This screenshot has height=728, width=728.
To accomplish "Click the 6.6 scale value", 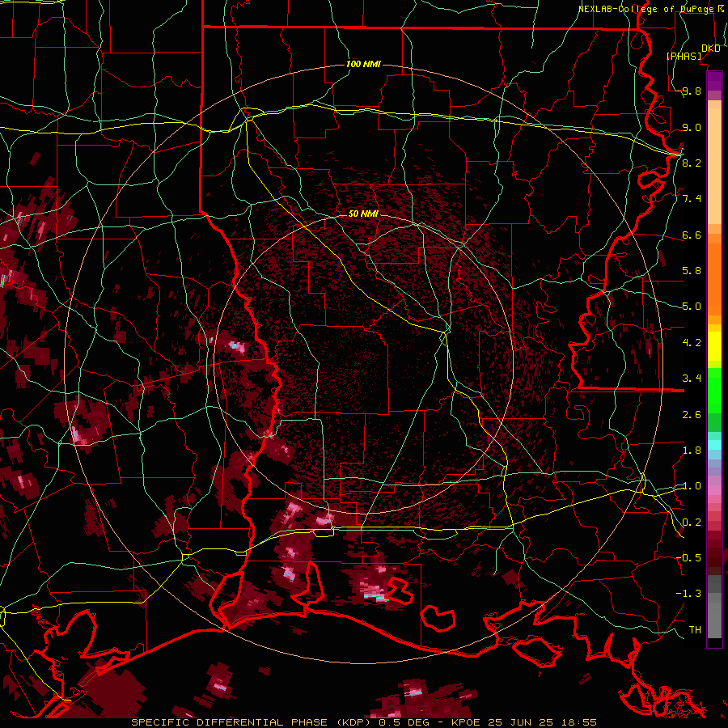I will point(692,235).
